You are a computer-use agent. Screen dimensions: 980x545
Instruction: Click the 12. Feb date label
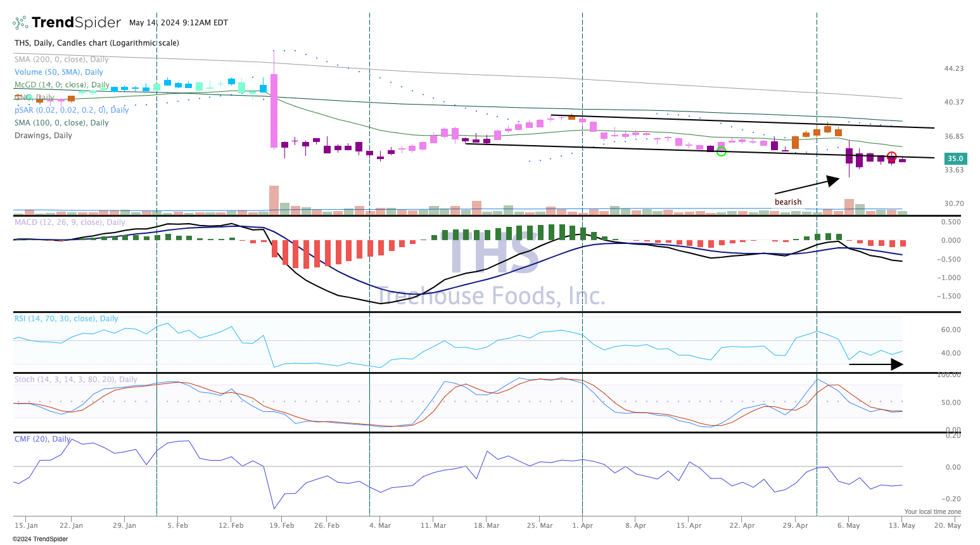[x=231, y=525]
